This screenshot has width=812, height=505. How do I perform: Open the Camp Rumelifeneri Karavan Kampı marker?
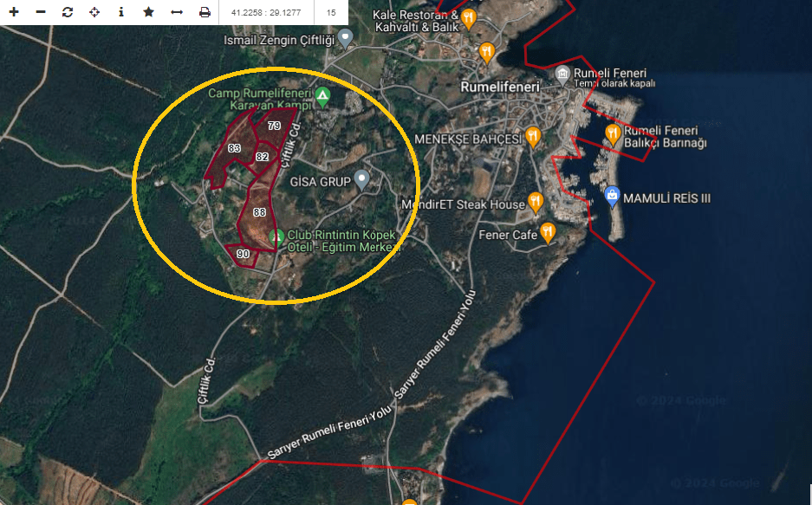click(x=322, y=94)
